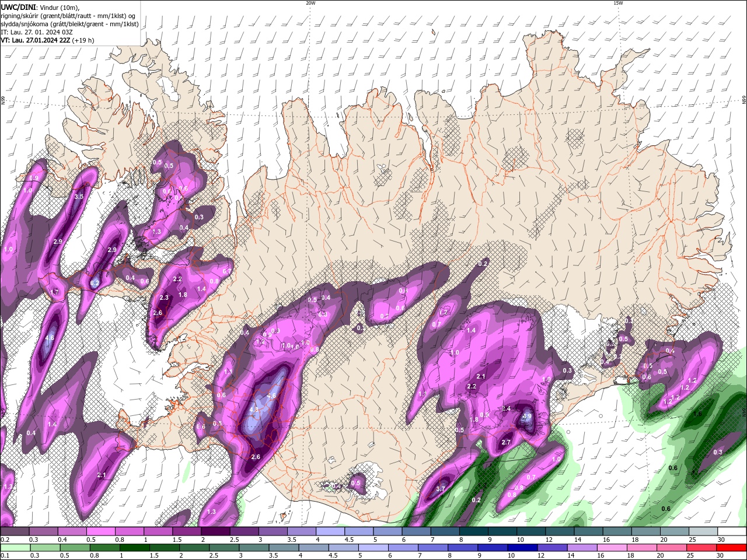Select the 'VT: Lau. 27.01.2024 22Z' valid time

coord(36,40)
